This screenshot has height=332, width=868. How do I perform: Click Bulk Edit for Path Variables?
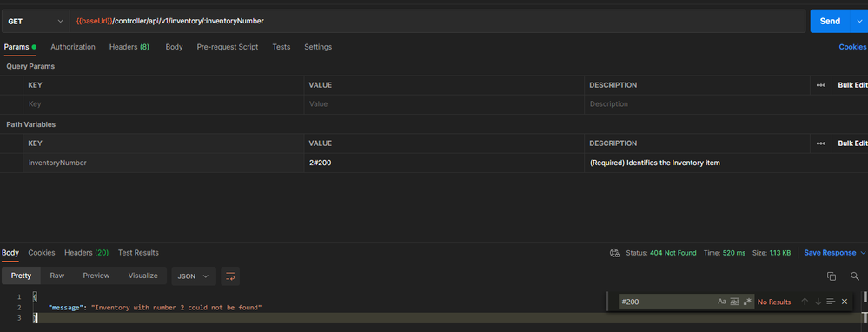click(x=852, y=143)
